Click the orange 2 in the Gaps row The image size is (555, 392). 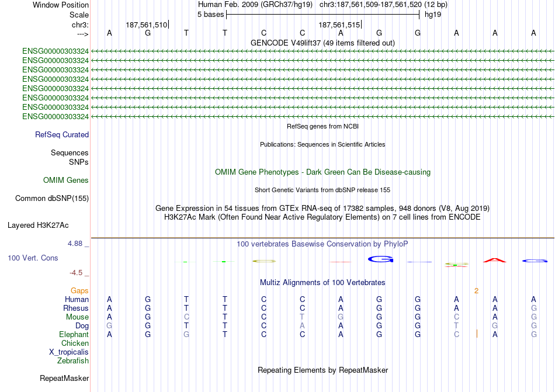[x=476, y=291]
